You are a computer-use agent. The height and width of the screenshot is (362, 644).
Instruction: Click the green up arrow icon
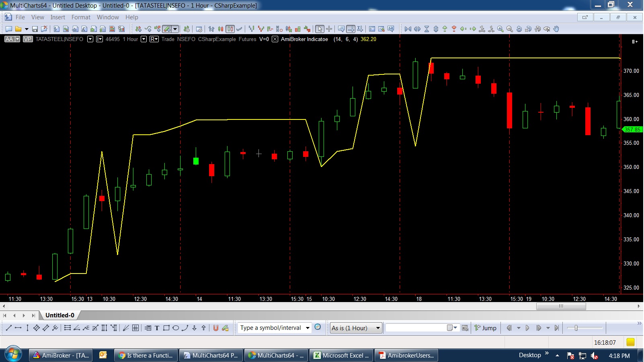(x=445, y=29)
